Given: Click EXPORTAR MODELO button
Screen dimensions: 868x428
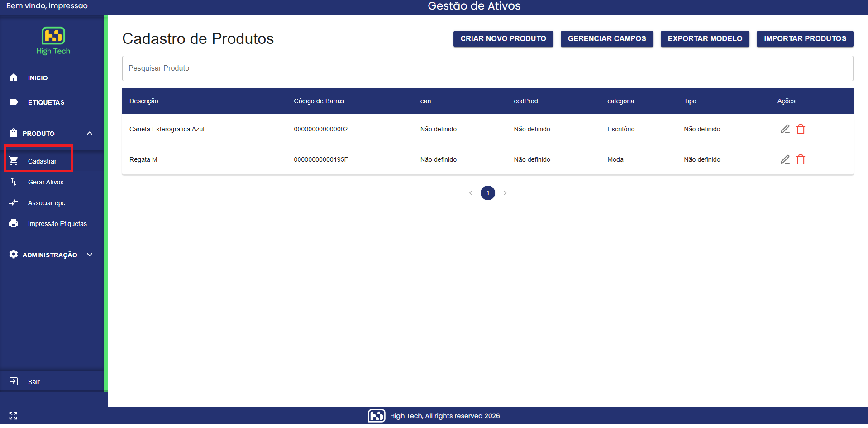Looking at the screenshot, I should [x=705, y=39].
